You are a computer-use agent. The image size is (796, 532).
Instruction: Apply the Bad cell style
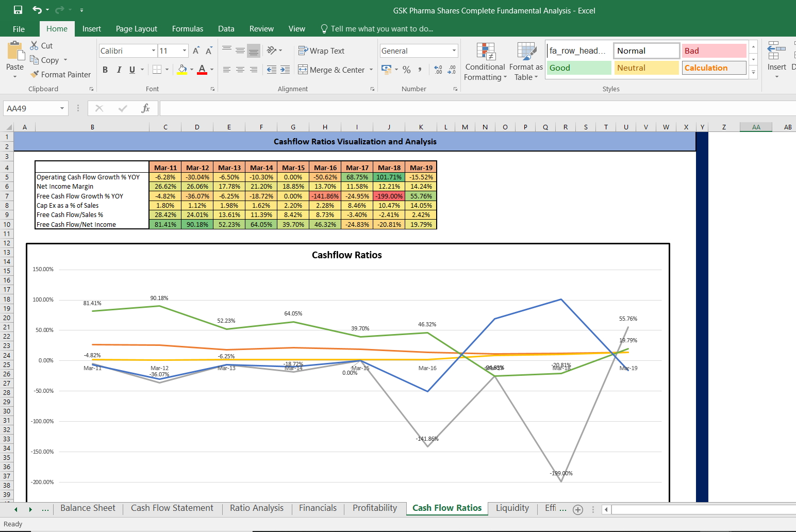point(714,51)
